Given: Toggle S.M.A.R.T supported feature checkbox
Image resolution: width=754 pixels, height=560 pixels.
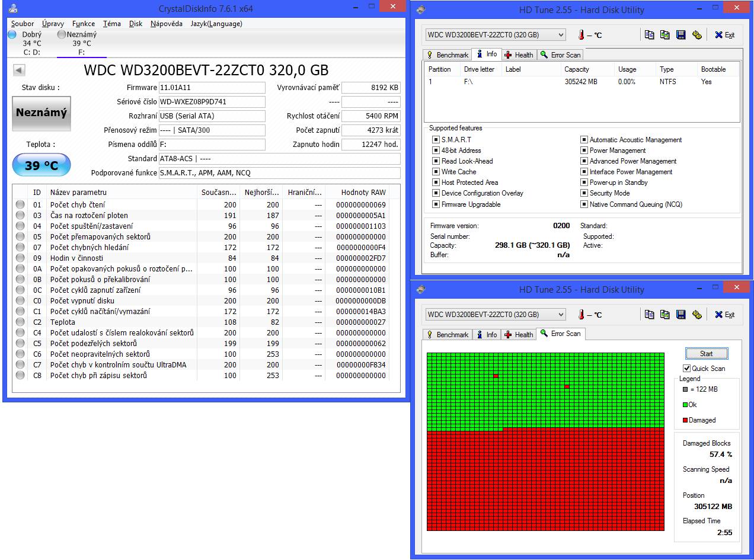Looking at the screenshot, I should click(436, 140).
